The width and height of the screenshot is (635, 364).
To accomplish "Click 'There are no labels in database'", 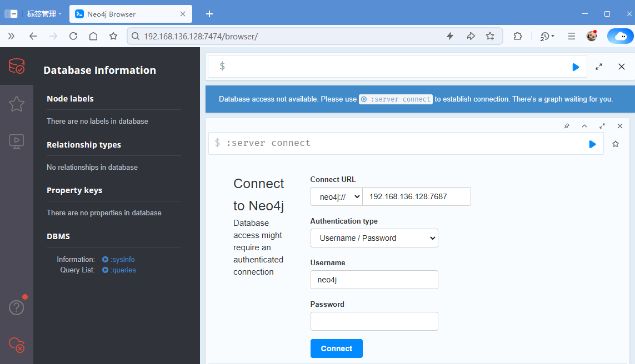I will coord(97,122).
